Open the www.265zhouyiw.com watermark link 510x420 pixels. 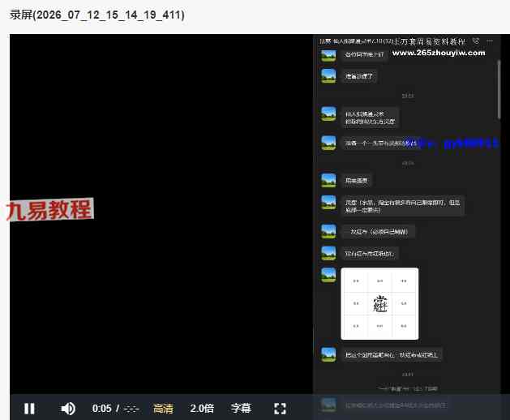pyautogui.click(x=439, y=53)
